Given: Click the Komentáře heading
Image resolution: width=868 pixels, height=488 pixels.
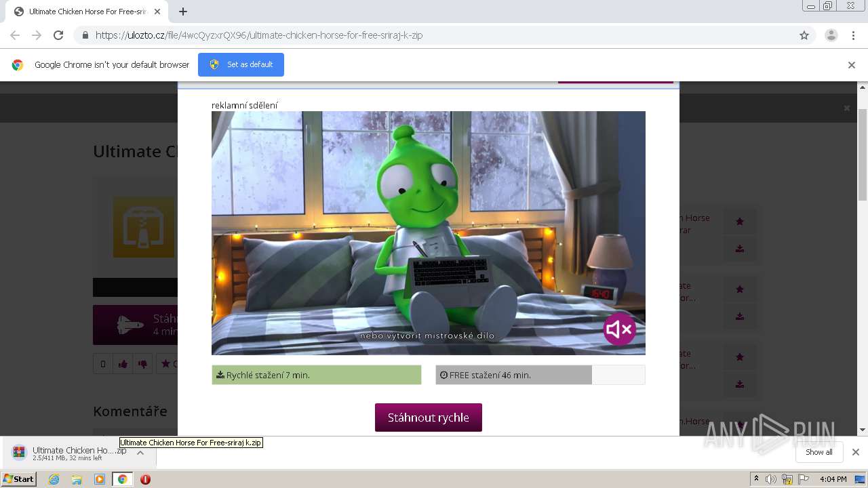Looking at the screenshot, I should [130, 411].
